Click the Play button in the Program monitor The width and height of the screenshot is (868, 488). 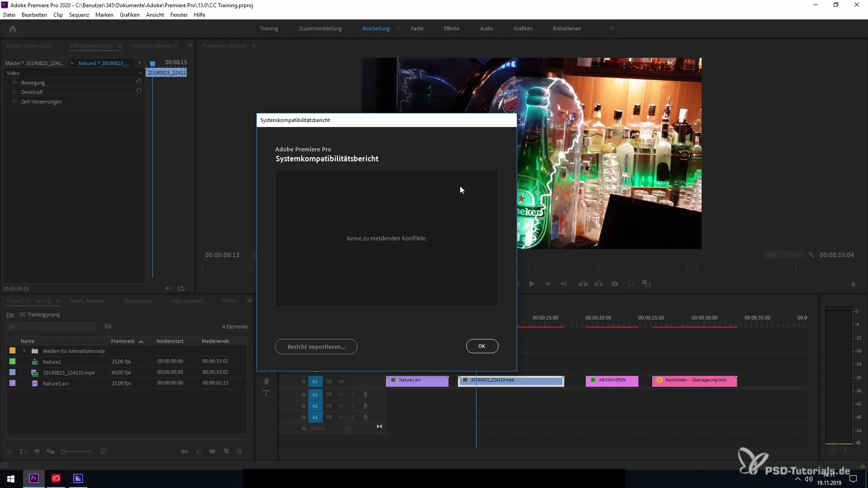[532, 284]
